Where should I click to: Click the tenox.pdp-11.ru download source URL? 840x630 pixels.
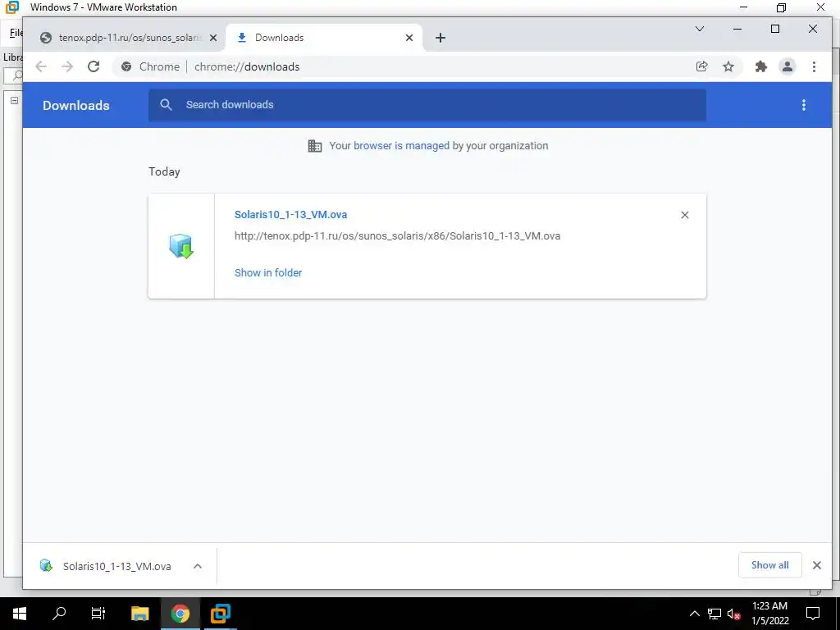point(398,235)
